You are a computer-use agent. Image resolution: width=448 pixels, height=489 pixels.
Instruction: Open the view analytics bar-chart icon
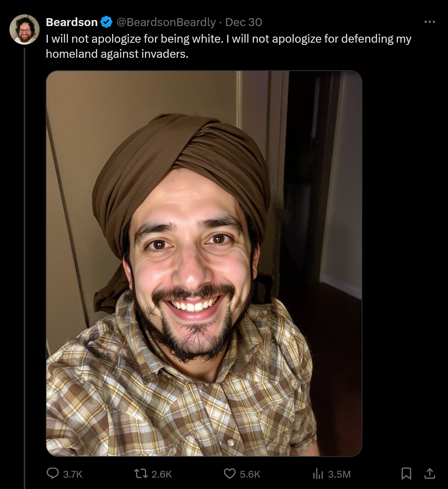tap(318, 474)
